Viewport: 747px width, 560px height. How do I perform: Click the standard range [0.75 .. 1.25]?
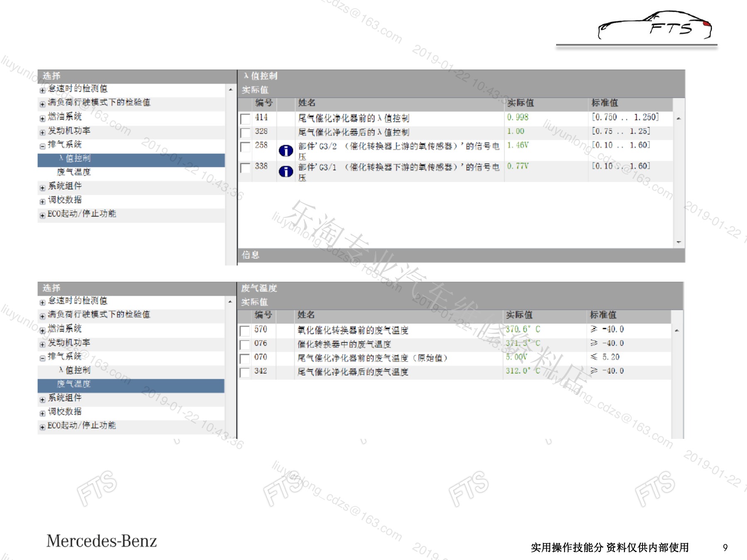pyautogui.click(x=621, y=132)
